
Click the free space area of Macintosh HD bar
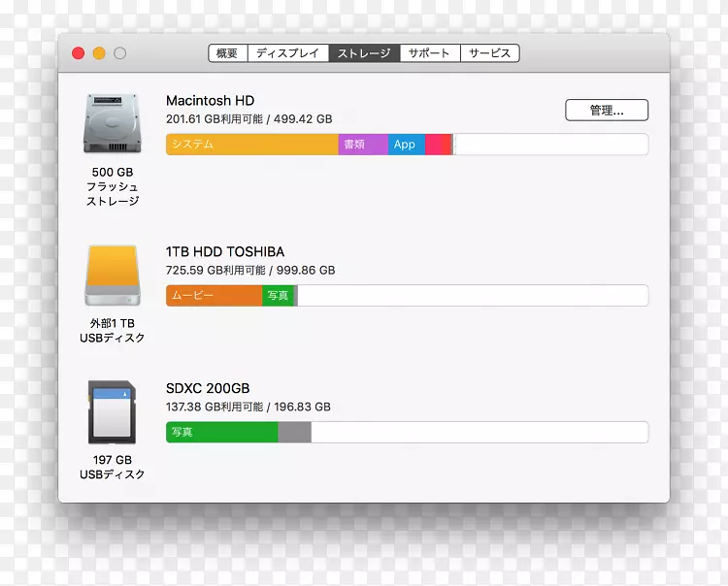(551, 145)
